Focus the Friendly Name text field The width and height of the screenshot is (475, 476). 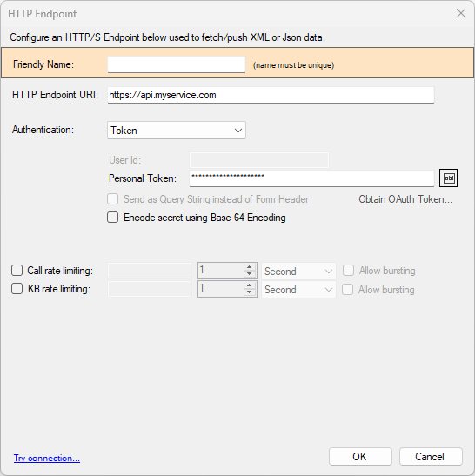coord(177,64)
